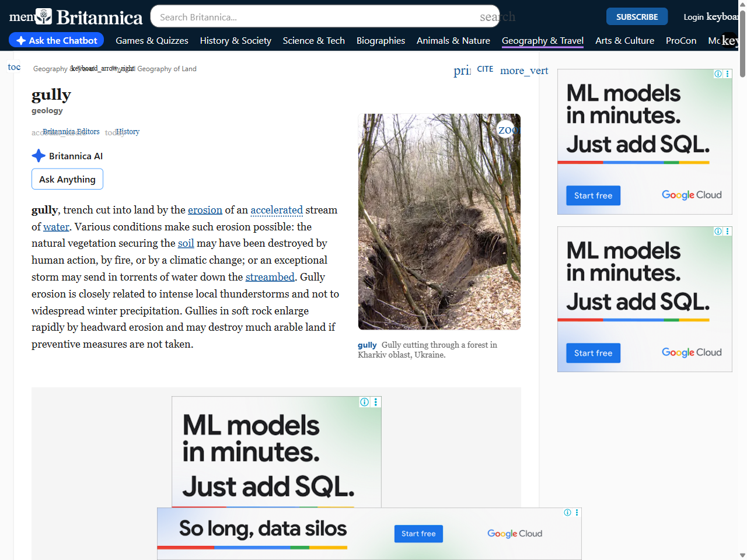Screen dimensions: 747x560
Task: Open ad options on bottom banner
Action: pyautogui.click(x=577, y=513)
